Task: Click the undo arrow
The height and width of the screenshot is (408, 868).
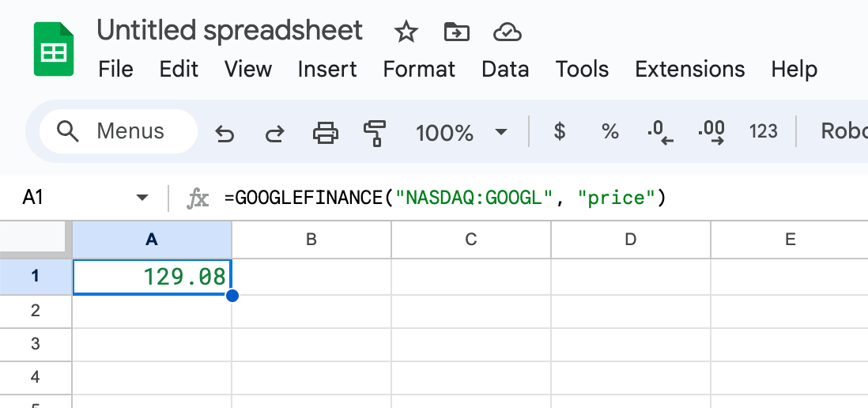Action: pos(225,133)
